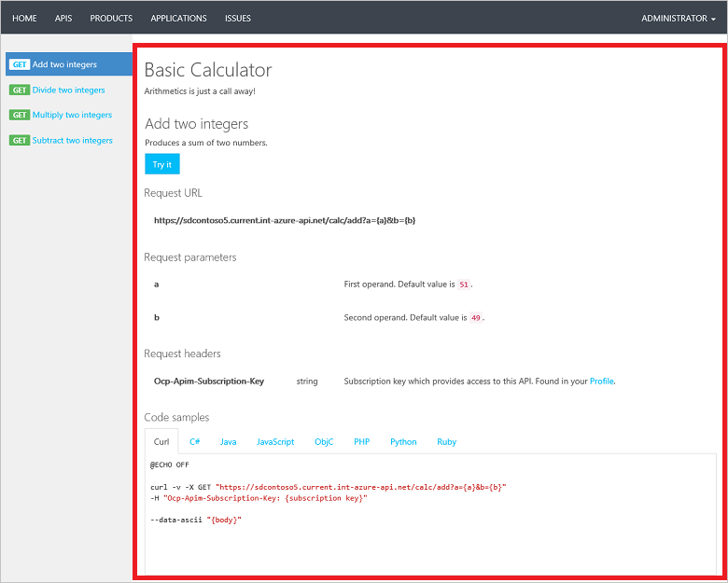The width and height of the screenshot is (728, 583).
Task: Click the --data-ascii "{body}" line
Action: (x=196, y=520)
